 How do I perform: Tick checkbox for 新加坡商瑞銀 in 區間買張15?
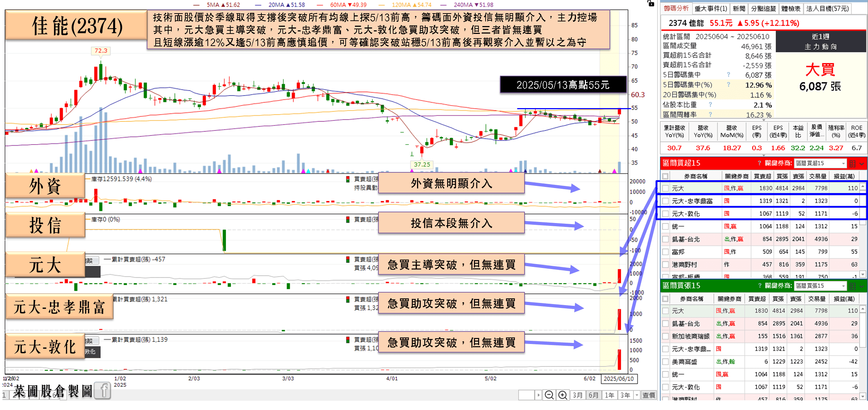point(665,336)
